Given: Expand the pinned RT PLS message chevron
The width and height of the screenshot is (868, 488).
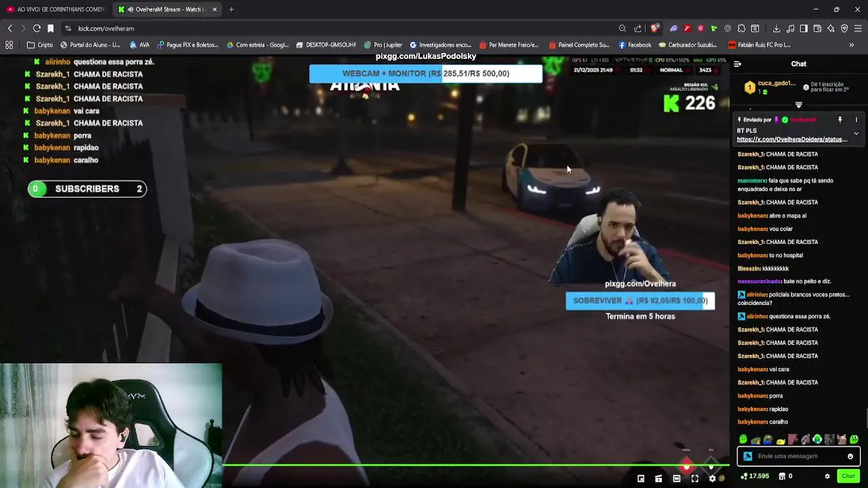Looking at the screenshot, I should click(x=856, y=134).
